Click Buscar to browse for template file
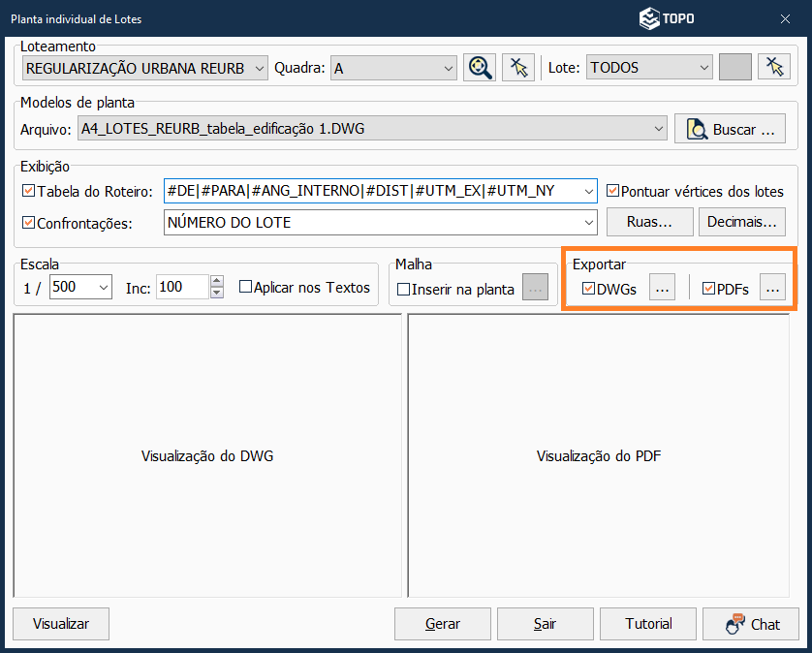812x653 pixels. pos(730,128)
